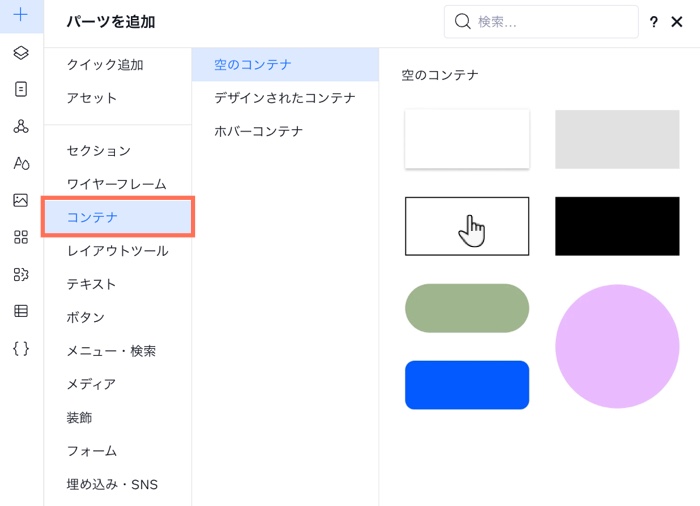Open the puzzle-piece integrations icon
Viewport: 700px width, 506px height.
(x=21, y=274)
